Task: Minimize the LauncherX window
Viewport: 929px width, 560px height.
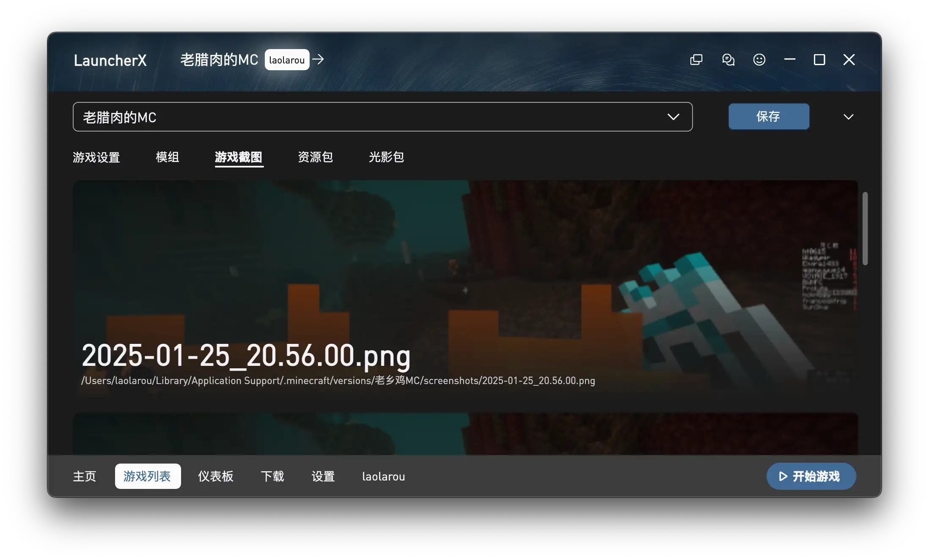Action: click(x=790, y=60)
